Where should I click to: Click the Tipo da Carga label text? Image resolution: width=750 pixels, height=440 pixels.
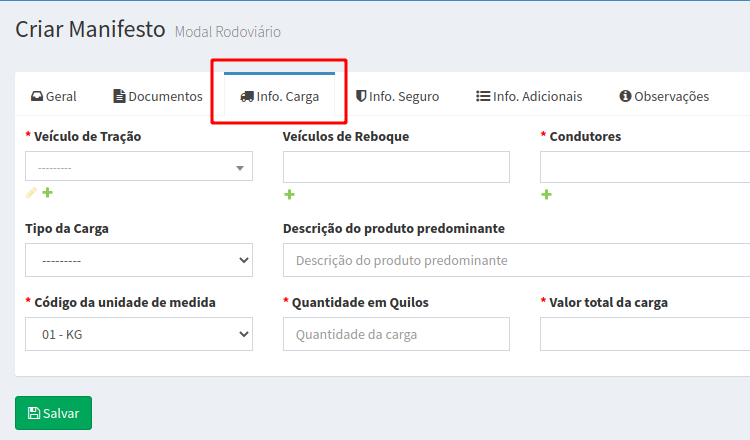coord(67,228)
